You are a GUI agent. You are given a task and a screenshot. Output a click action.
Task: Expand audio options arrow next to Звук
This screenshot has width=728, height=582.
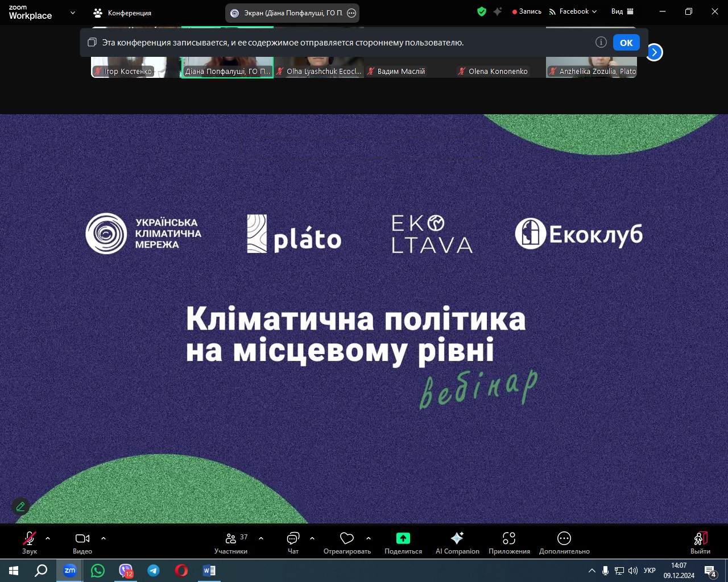coord(48,538)
